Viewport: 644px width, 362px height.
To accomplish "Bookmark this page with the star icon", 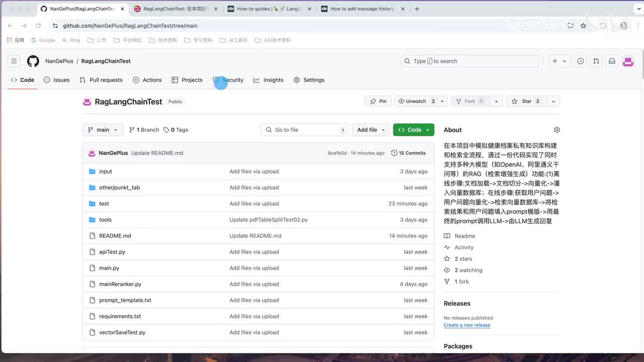I will [583, 26].
